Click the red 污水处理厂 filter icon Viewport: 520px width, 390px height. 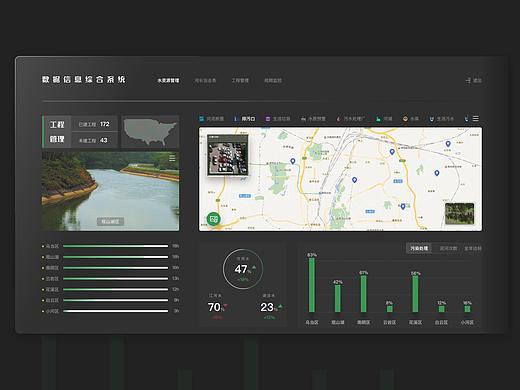339,119
